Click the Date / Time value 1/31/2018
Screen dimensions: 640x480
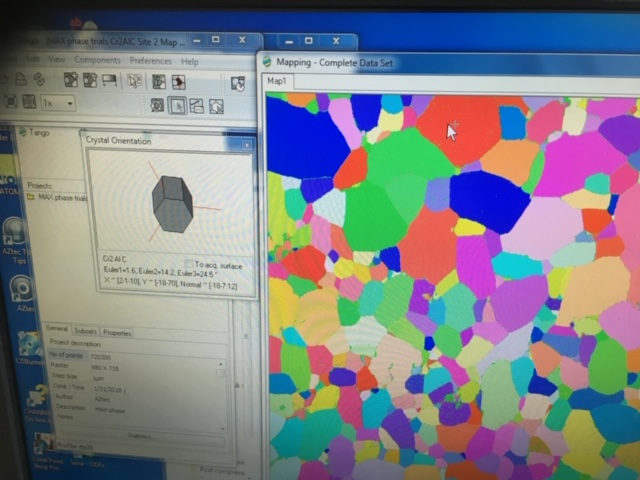[110, 389]
